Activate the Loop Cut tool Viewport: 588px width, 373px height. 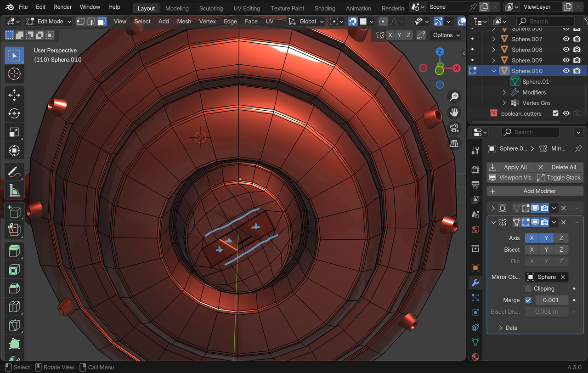[x=14, y=306]
